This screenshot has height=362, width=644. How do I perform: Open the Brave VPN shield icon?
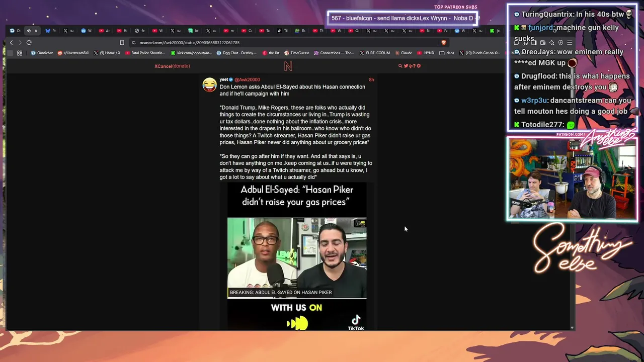click(x=560, y=43)
